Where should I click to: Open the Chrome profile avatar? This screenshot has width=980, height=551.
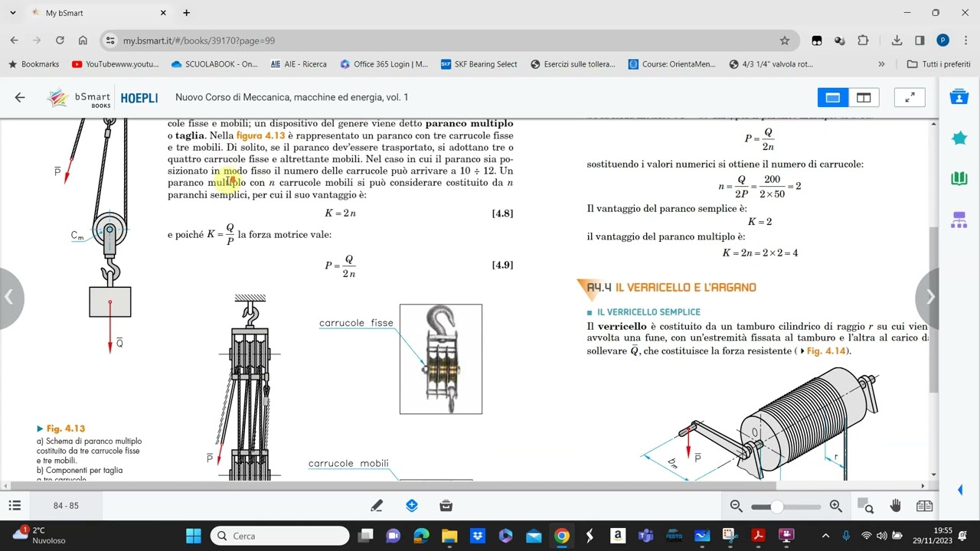(943, 41)
